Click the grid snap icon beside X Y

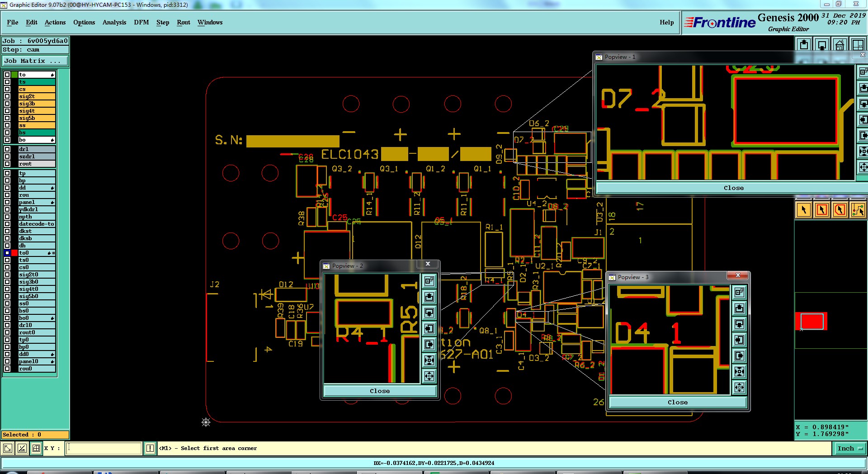point(36,448)
